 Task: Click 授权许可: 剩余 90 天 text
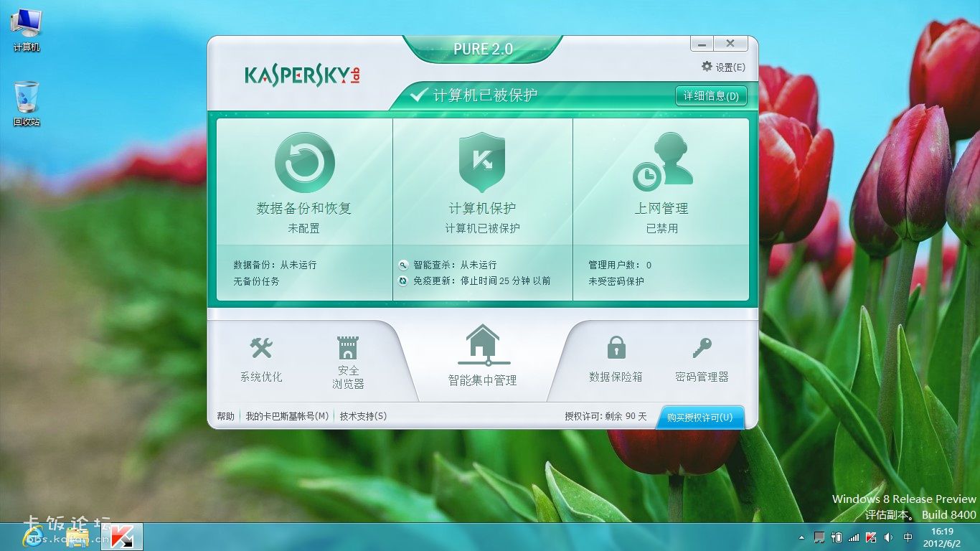(606, 416)
